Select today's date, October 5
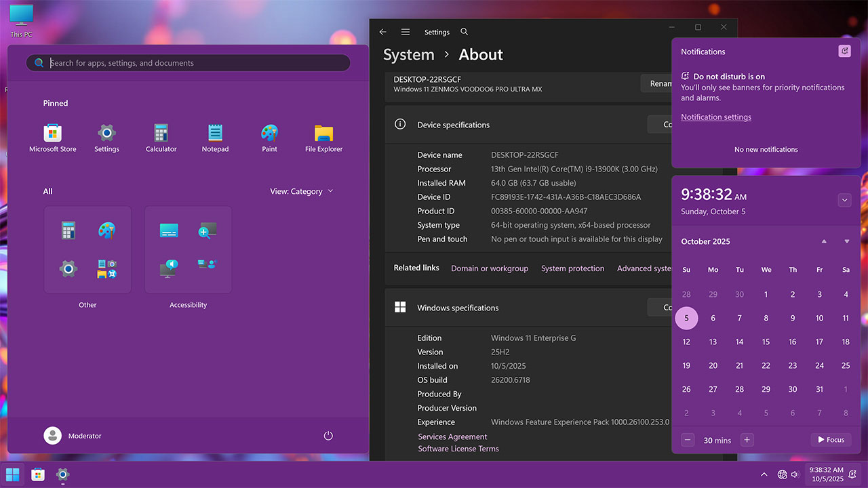This screenshot has height=488, width=868. (686, 318)
